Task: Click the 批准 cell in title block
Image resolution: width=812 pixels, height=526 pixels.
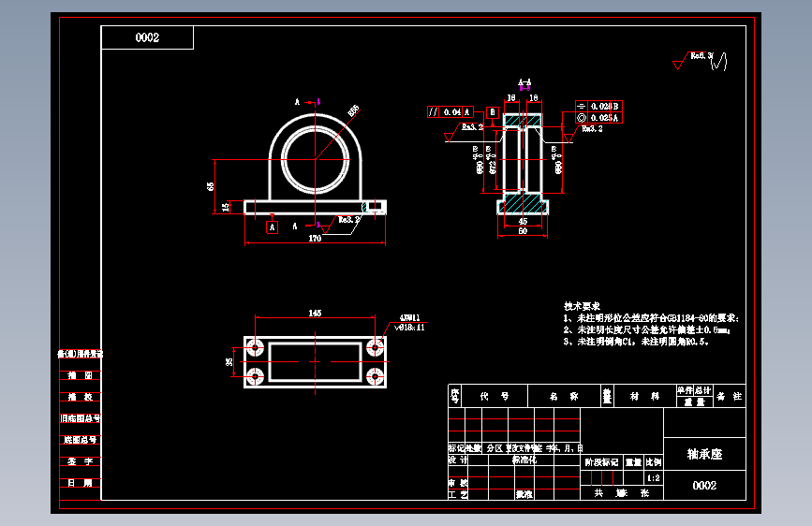Action: 524,494
